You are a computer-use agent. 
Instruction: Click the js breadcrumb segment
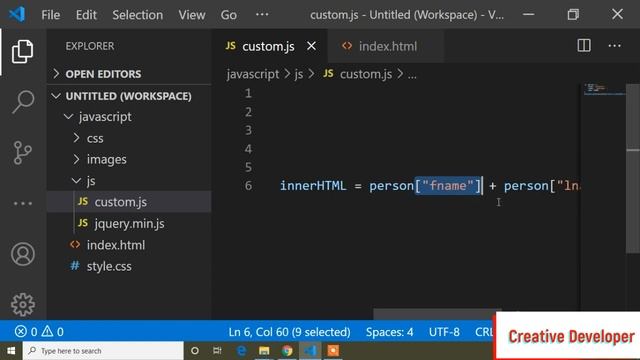pos(299,74)
